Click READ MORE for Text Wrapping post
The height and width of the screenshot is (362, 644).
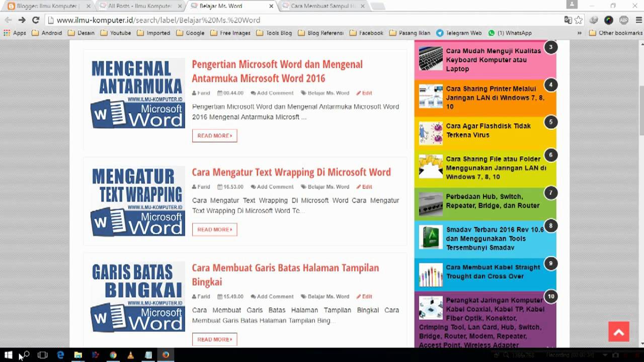click(214, 230)
